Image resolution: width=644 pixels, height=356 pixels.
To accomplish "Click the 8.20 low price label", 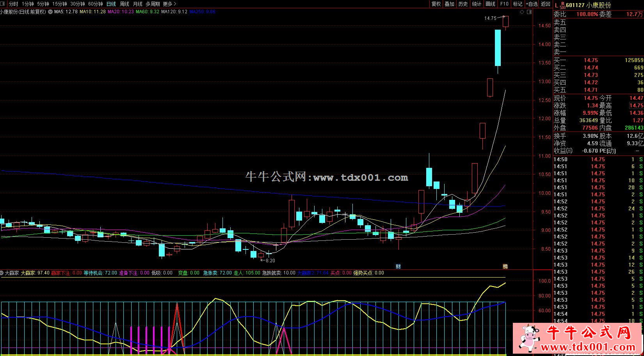I will tap(270, 260).
